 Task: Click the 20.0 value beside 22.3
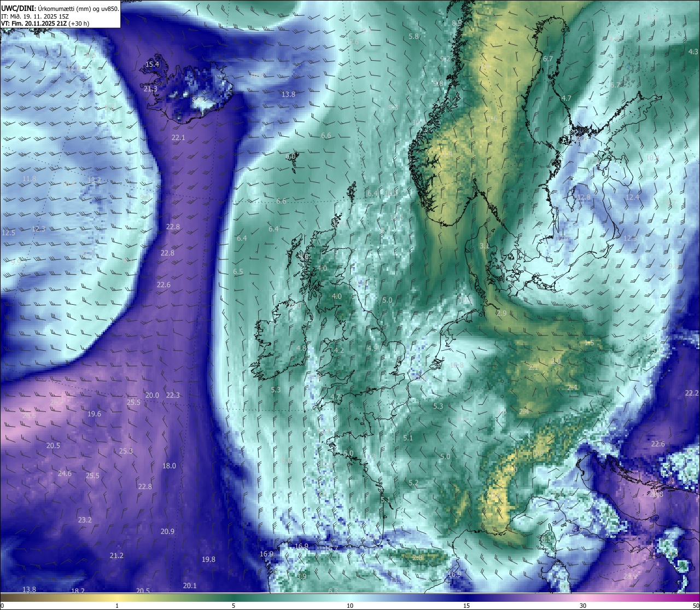click(152, 396)
